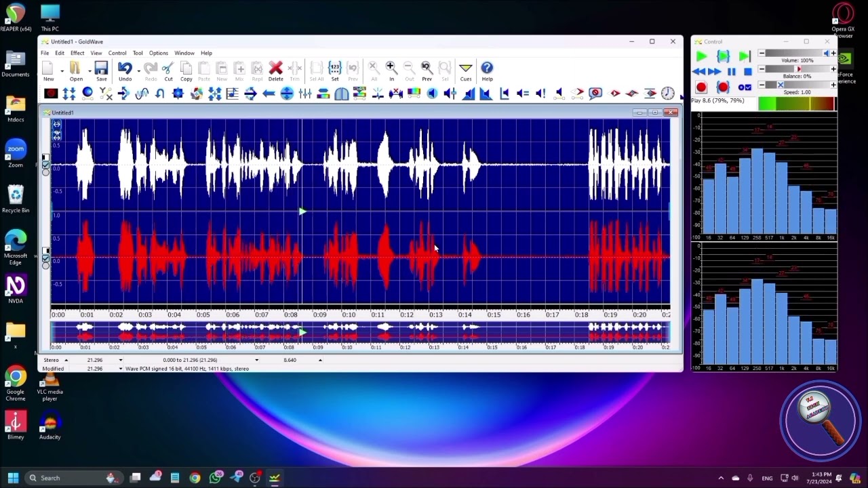Click the waveform overview strip below the timeline
Image resolution: width=868 pixels, height=488 pixels.
pos(360,331)
